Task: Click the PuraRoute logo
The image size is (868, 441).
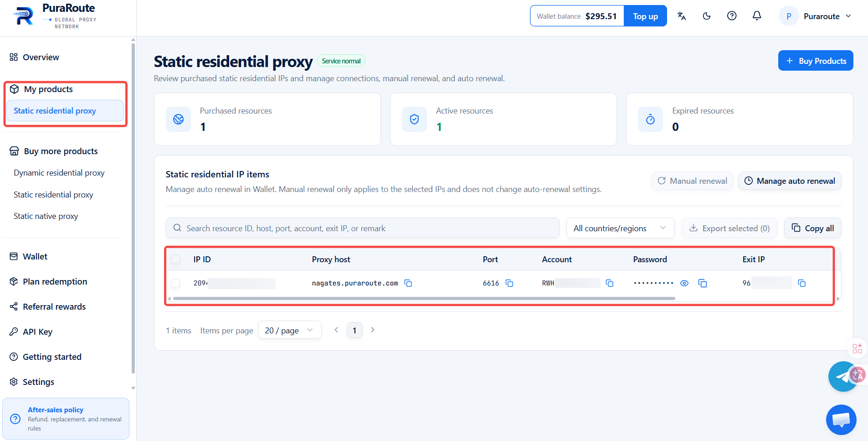Action: click(55, 16)
